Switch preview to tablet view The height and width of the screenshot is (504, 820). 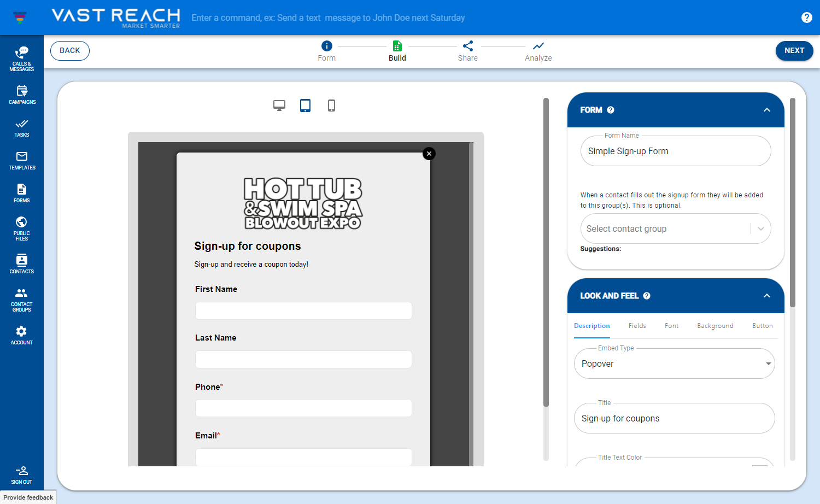(306, 106)
